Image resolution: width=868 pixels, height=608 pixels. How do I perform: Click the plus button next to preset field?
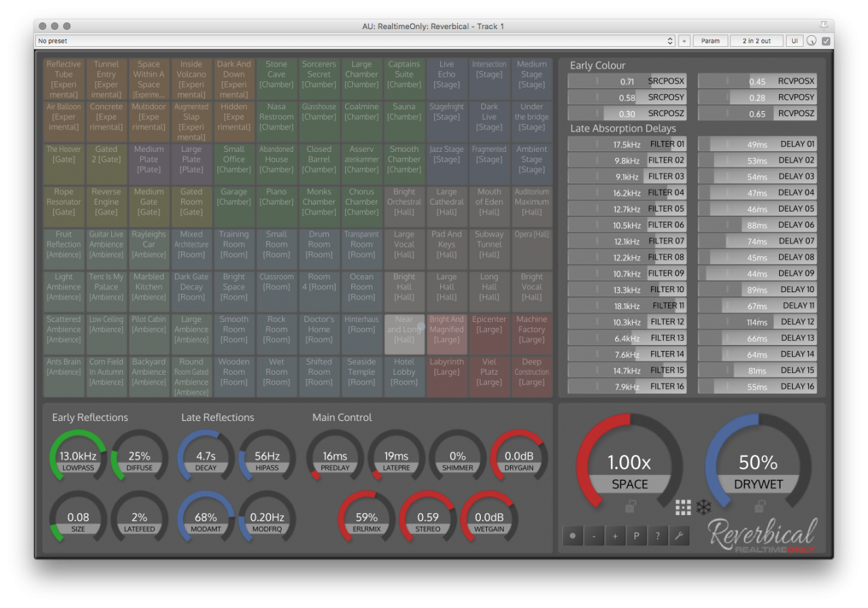click(684, 41)
